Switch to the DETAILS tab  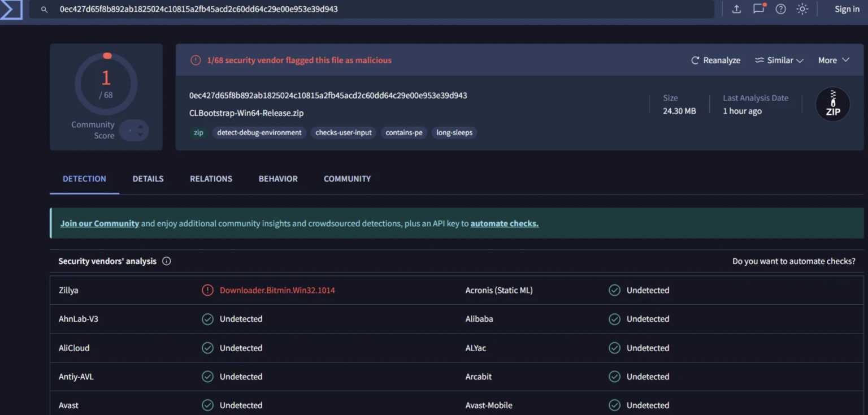[148, 179]
